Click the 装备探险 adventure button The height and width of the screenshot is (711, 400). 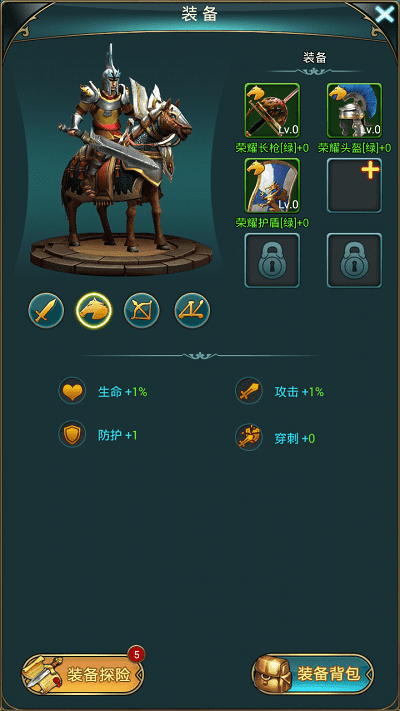83,675
